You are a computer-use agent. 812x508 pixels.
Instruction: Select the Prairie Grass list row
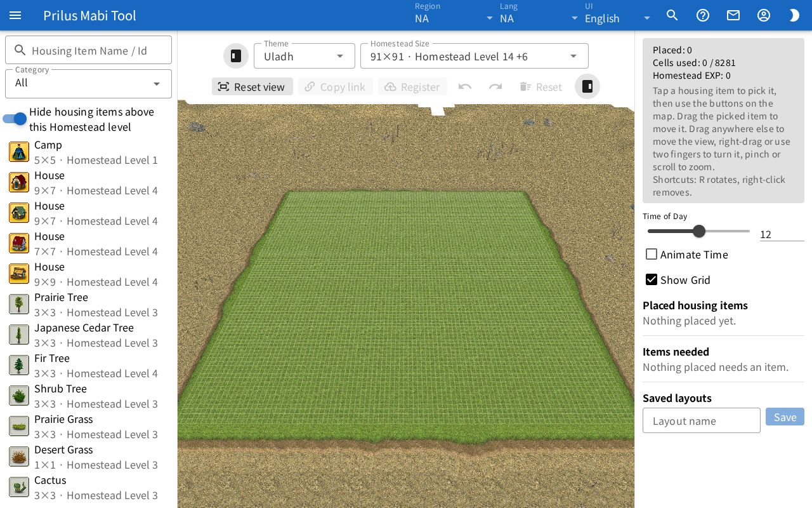[x=88, y=427]
